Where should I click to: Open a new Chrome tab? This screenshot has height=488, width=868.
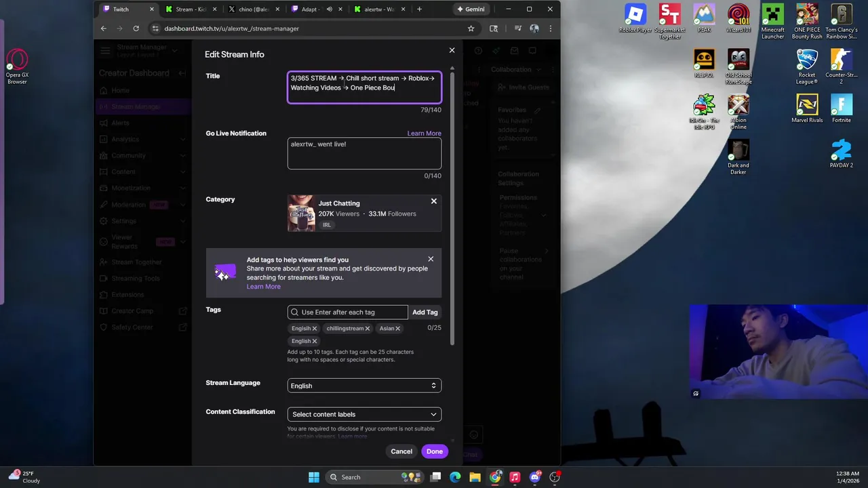coord(419,9)
